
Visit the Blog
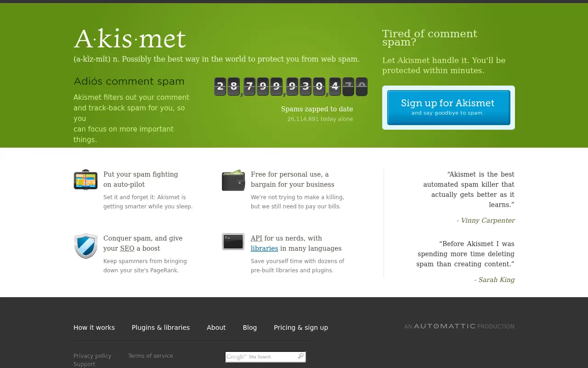point(250,328)
